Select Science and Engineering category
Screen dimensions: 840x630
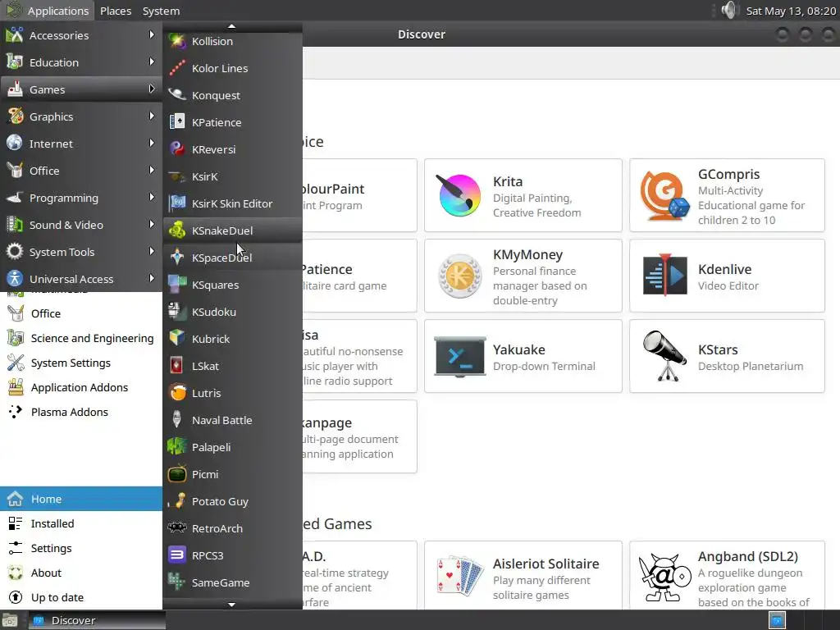pos(81,338)
